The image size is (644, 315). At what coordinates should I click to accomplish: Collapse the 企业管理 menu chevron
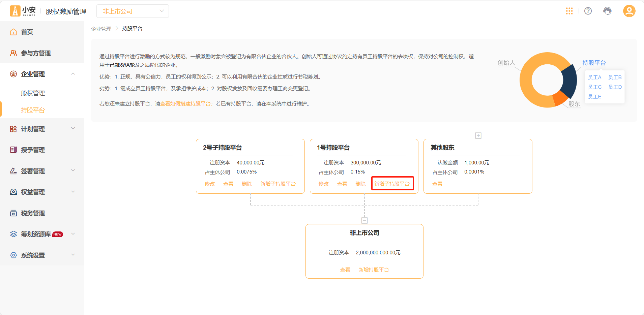click(73, 74)
